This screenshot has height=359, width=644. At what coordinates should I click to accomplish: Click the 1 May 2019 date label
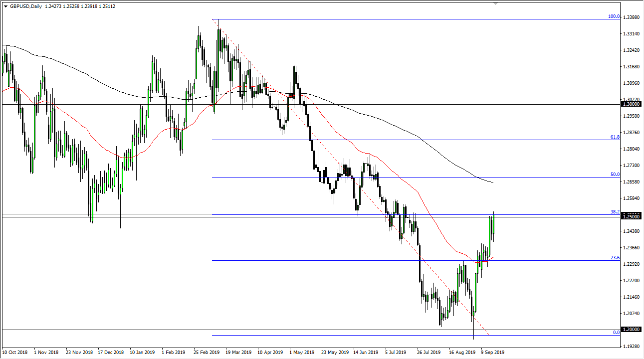(303, 353)
